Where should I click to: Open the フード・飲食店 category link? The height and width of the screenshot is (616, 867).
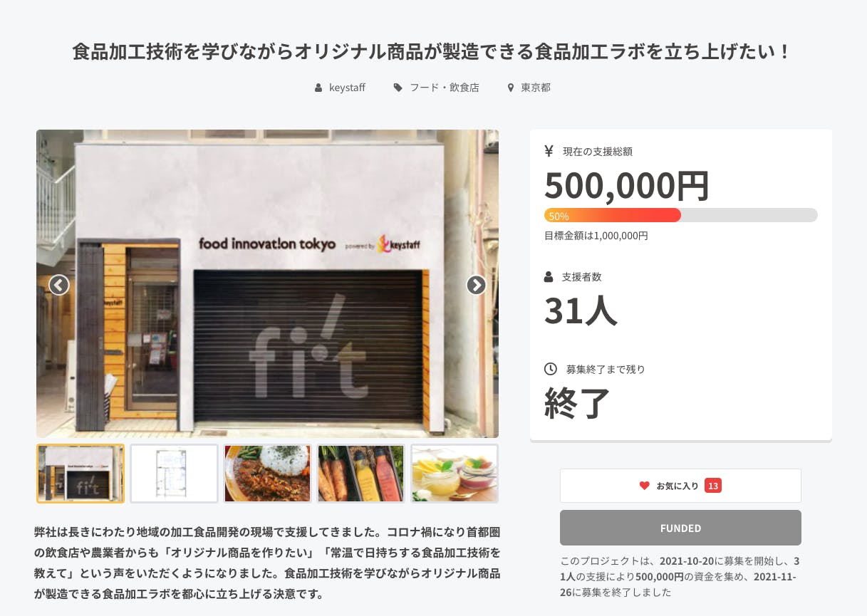[444, 88]
